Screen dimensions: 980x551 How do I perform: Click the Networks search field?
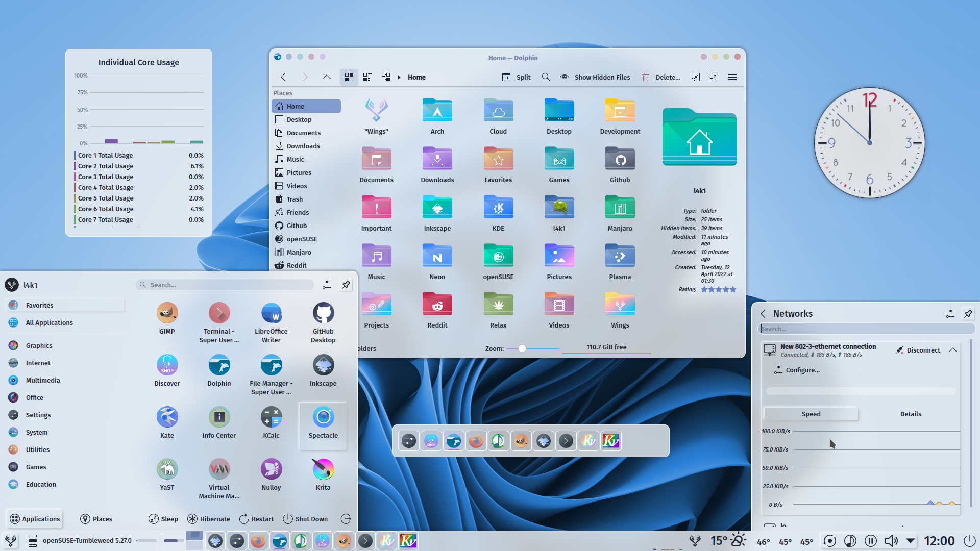866,329
